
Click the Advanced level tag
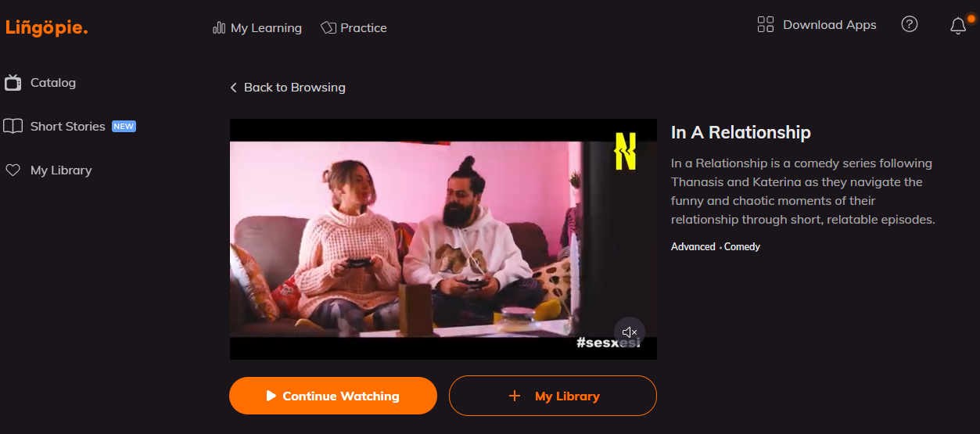click(x=693, y=246)
